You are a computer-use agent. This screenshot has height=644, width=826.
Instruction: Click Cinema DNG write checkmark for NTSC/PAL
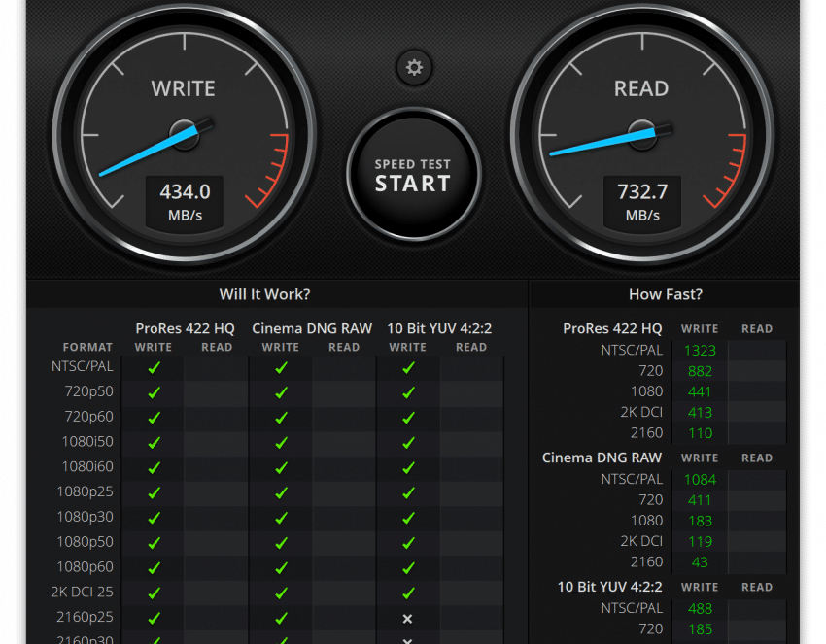[281, 367]
